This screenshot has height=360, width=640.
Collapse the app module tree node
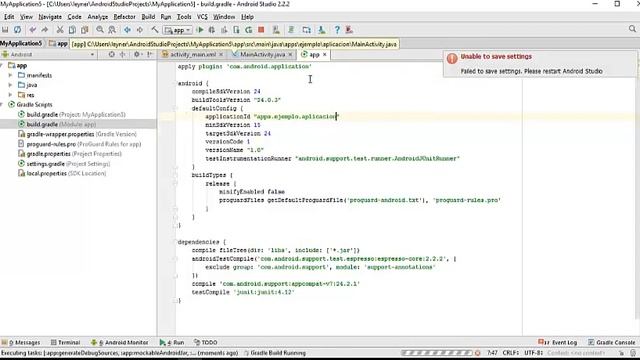coord(1,65)
